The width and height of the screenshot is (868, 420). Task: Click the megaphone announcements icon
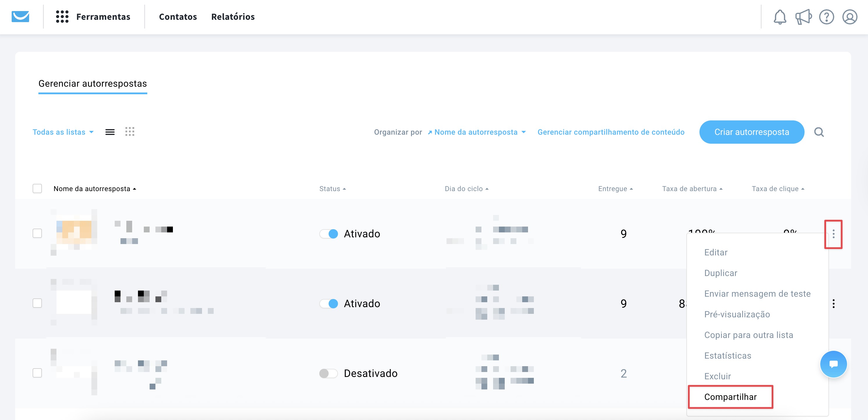coord(803,17)
